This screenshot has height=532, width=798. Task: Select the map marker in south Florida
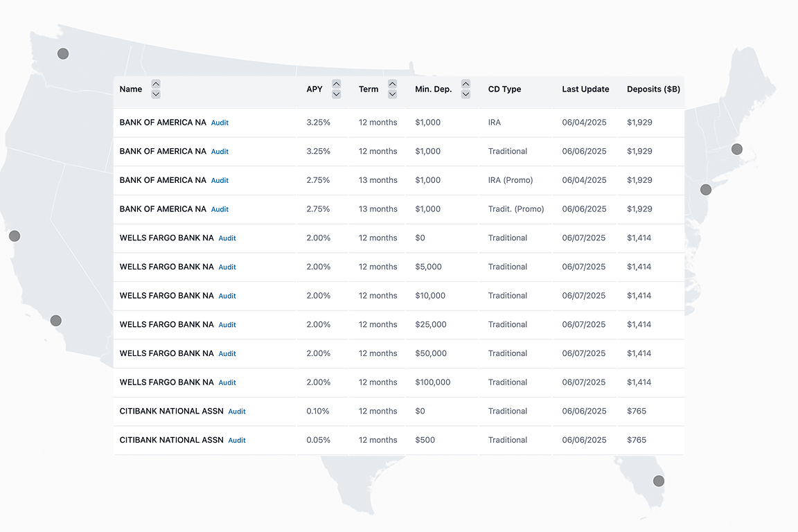click(x=659, y=481)
